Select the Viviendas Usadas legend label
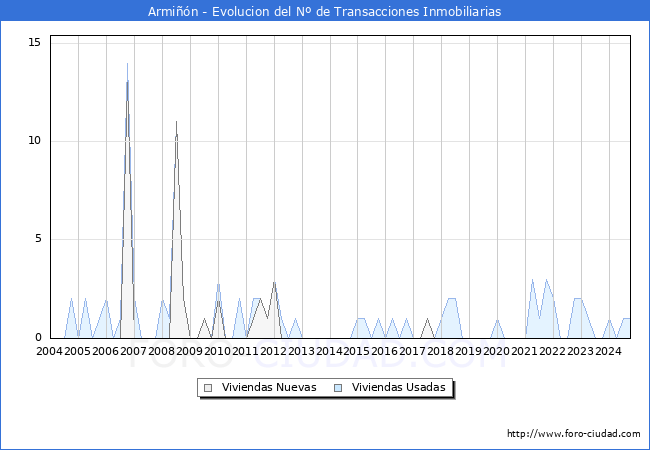The width and height of the screenshot is (650, 450). [x=398, y=388]
